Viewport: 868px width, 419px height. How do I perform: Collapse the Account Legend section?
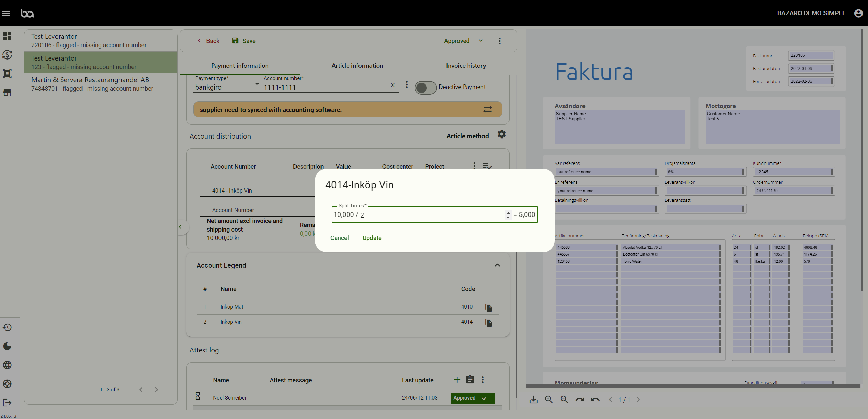click(x=497, y=265)
